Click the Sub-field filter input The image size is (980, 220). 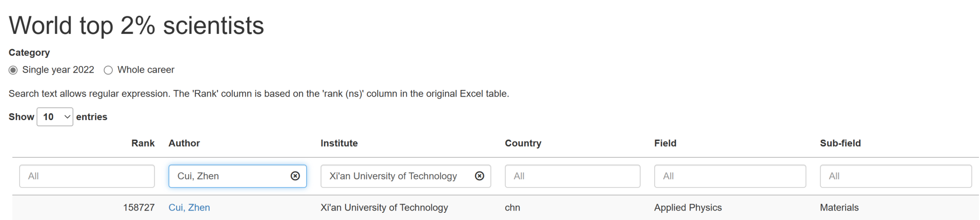tap(895, 176)
